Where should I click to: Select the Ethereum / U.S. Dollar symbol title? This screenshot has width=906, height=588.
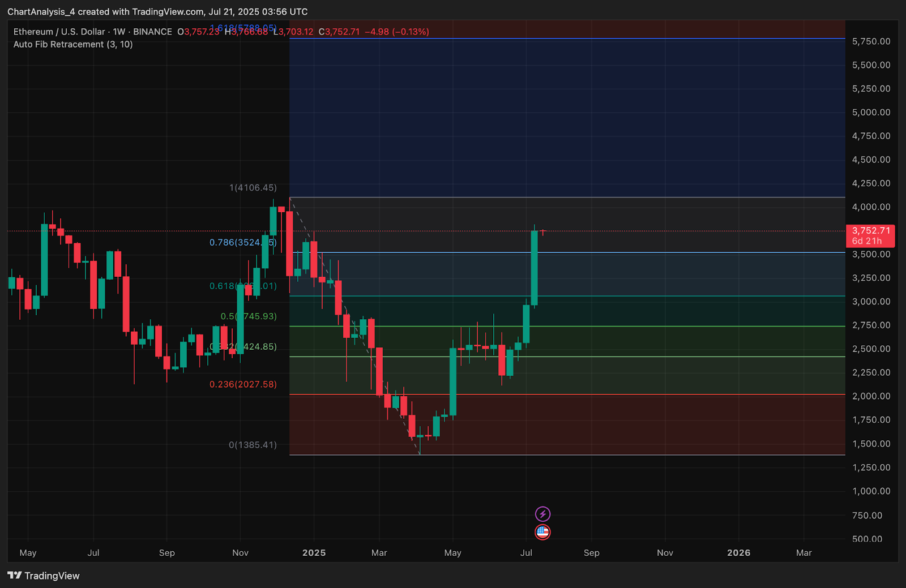[59, 32]
